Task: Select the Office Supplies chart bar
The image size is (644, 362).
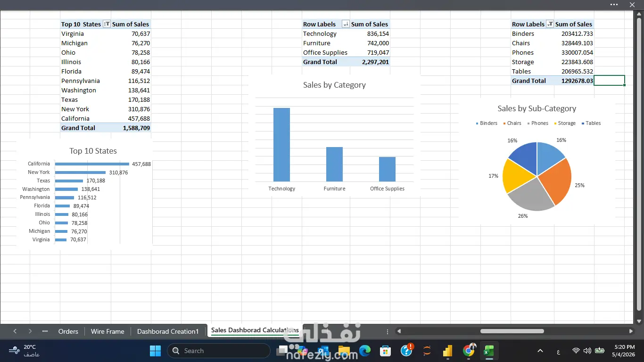Action: [387, 169]
